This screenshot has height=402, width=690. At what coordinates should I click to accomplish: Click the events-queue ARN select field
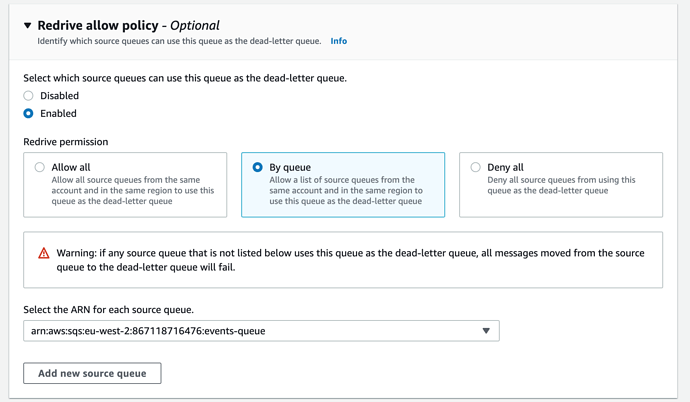261,331
